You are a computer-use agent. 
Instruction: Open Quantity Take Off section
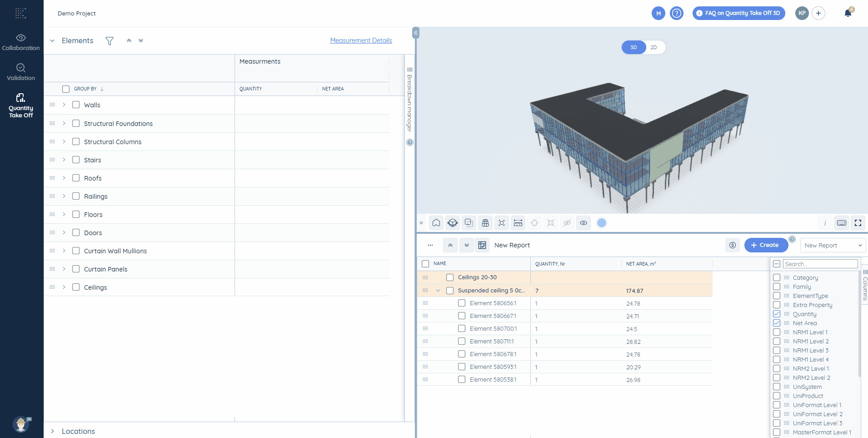21,106
